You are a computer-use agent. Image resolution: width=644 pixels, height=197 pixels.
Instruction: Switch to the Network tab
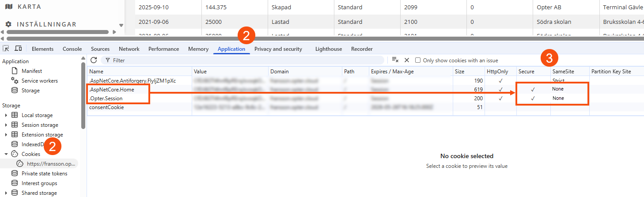[x=129, y=49]
